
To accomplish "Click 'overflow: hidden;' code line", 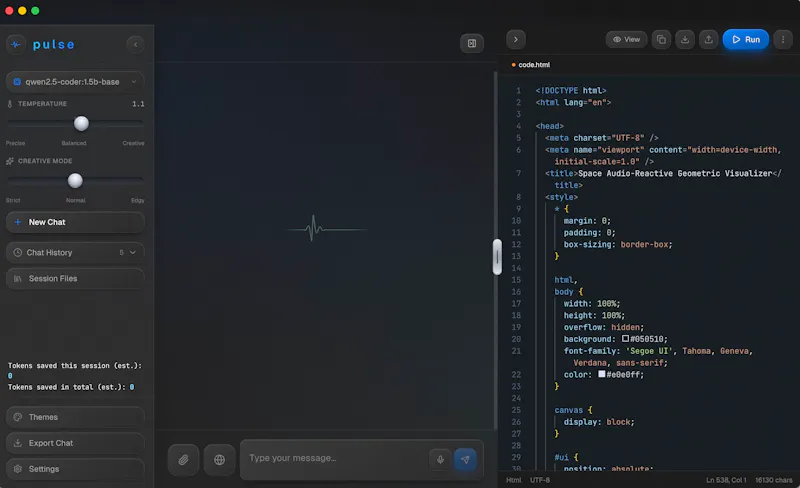I will 604,327.
